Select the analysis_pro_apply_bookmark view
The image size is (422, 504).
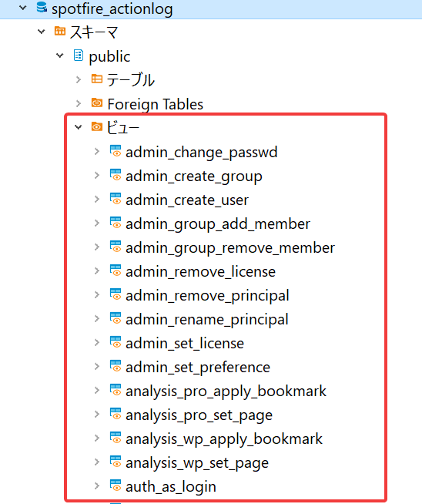point(226,391)
